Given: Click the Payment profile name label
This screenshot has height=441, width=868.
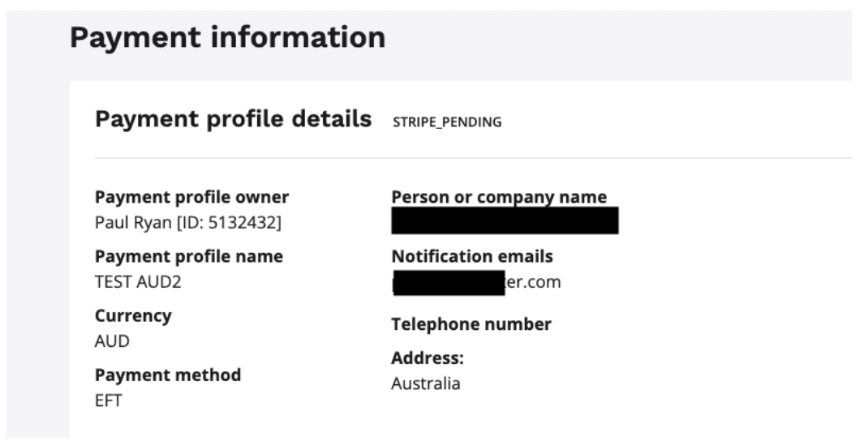Looking at the screenshot, I should 189,256.
